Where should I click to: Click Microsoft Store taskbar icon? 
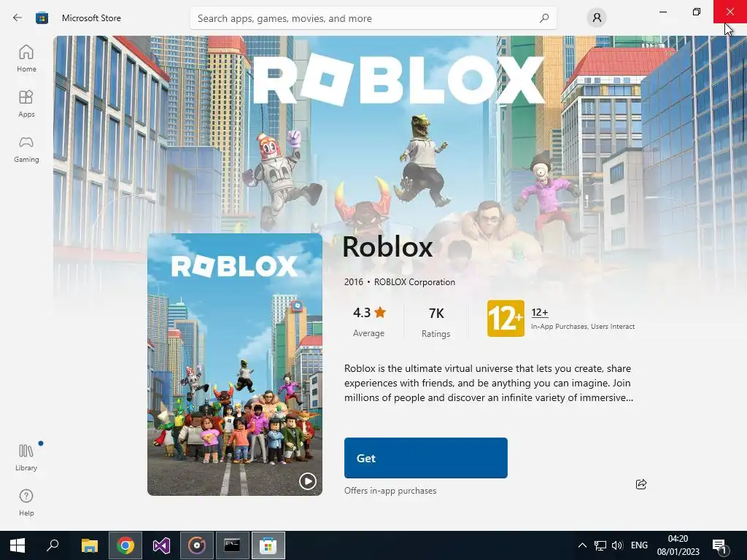coord(268,545)
